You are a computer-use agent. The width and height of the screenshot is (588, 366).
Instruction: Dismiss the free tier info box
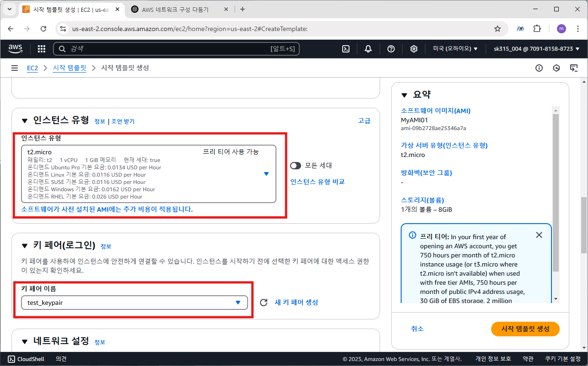pos(539,235)
